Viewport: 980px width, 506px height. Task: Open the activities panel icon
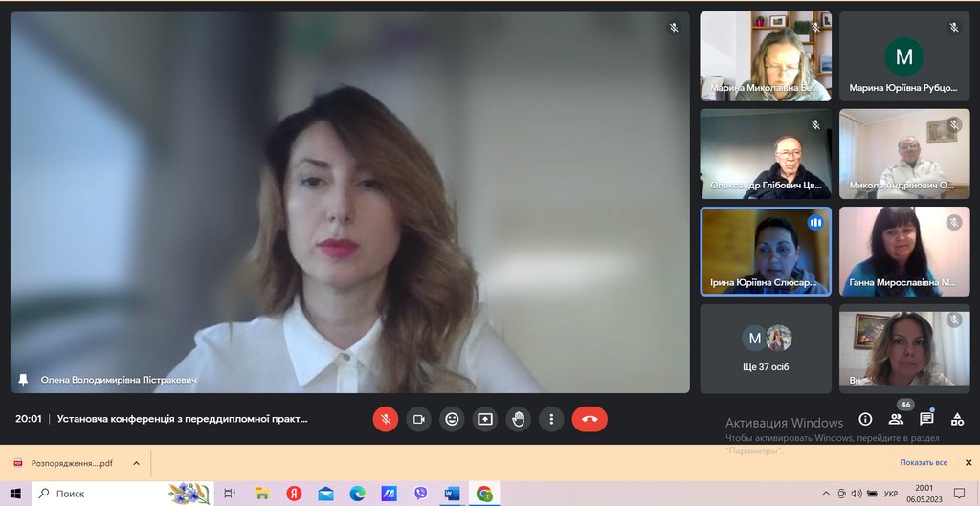[957, 419]
